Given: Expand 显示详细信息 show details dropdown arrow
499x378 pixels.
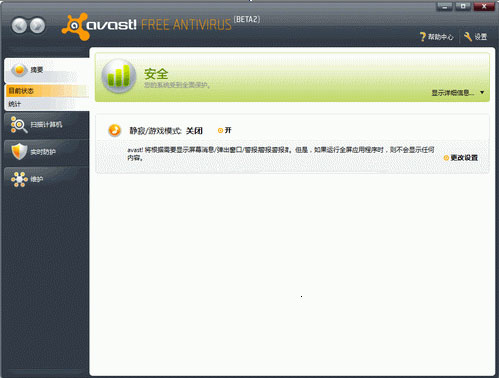Looking at the screenshot, I should (x=482, y=92).
